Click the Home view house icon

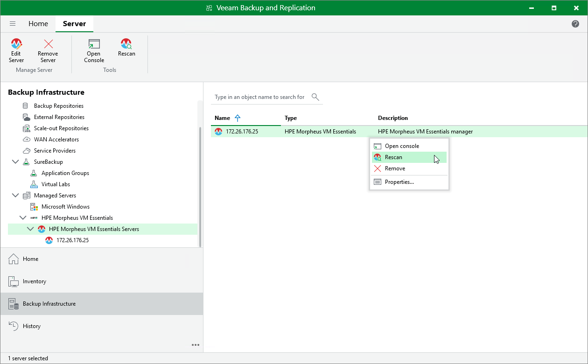pos(13,259)
